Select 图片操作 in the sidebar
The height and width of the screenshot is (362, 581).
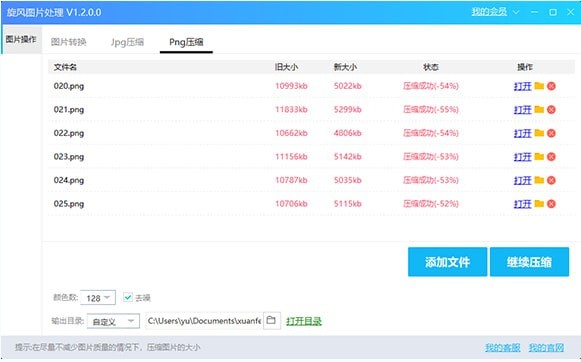tap(21, 39)
